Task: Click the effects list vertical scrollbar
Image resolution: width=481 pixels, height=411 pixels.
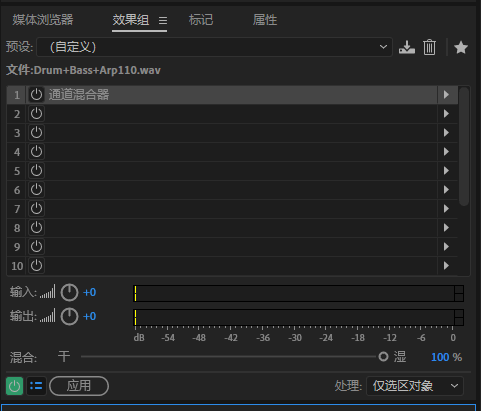Action: 464,147
